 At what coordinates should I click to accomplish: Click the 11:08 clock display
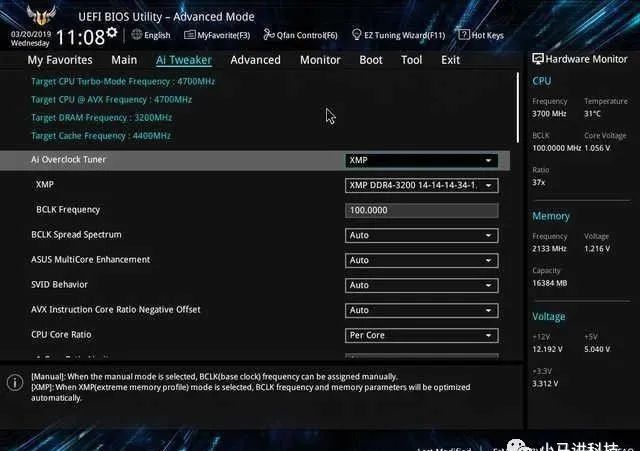[80, 38]
